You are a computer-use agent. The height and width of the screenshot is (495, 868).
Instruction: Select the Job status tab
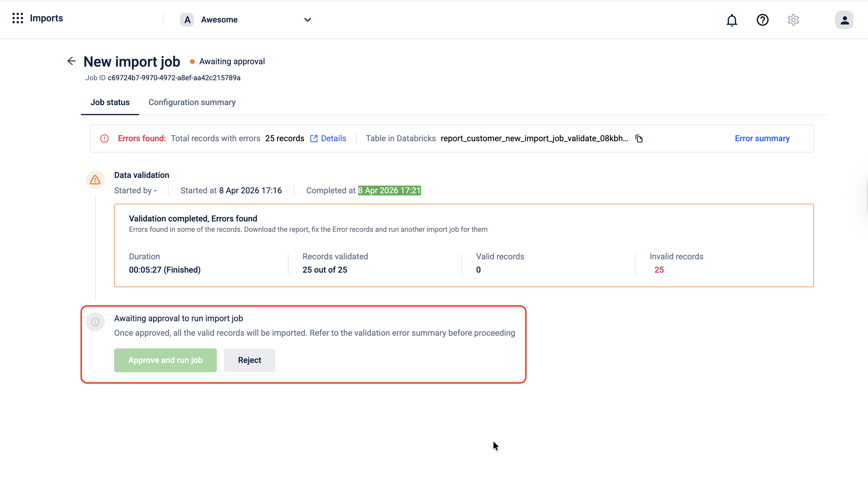click(110, 102)
